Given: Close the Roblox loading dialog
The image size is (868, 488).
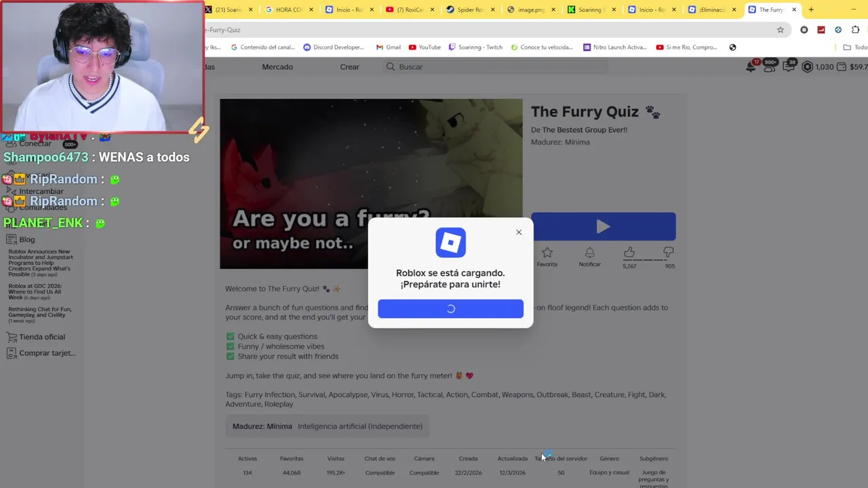Looking at the screenshot, I should click(519, 232).
